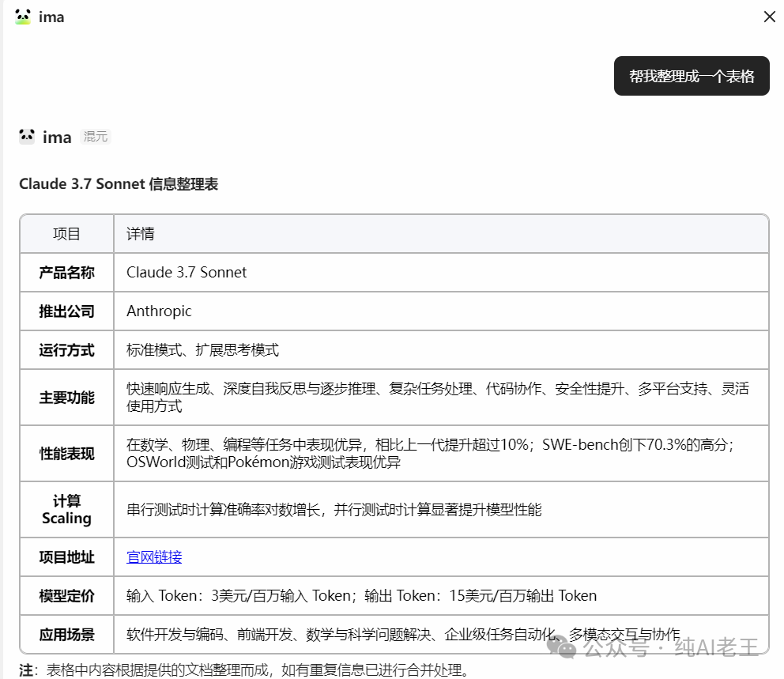Click the ima panda avatar beside the reply
784x679 pixels.
point(27,137)
